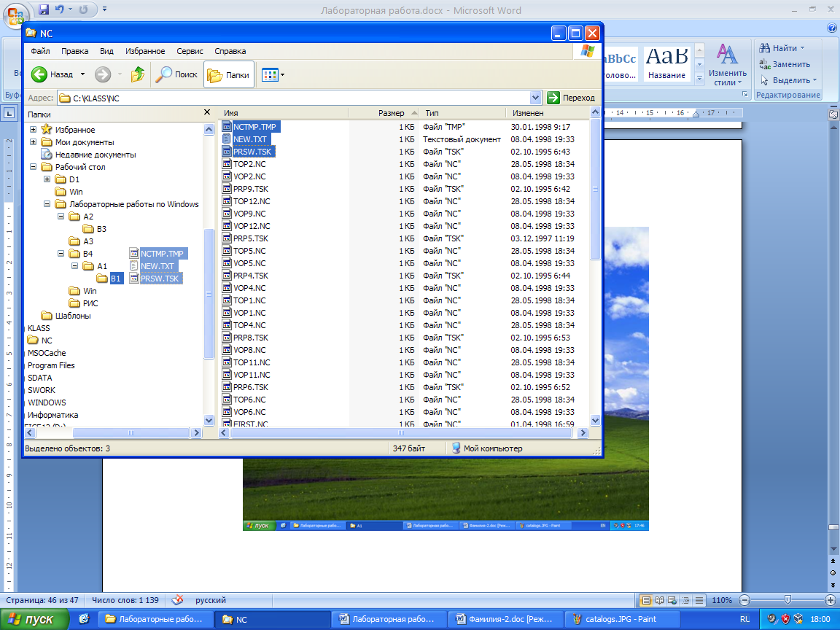Click the folder tree vertical scrollbar up arrow

tap(209, 129)
